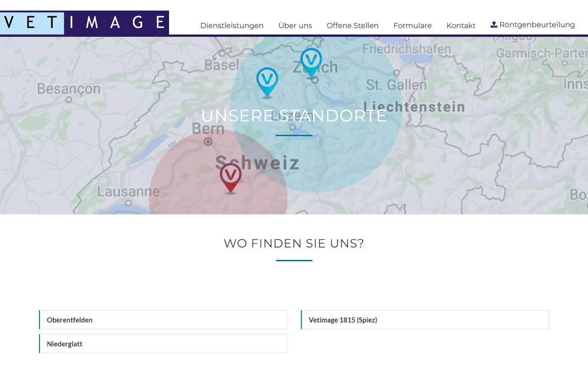Click the marker dot below the Zürich pin

314,80
